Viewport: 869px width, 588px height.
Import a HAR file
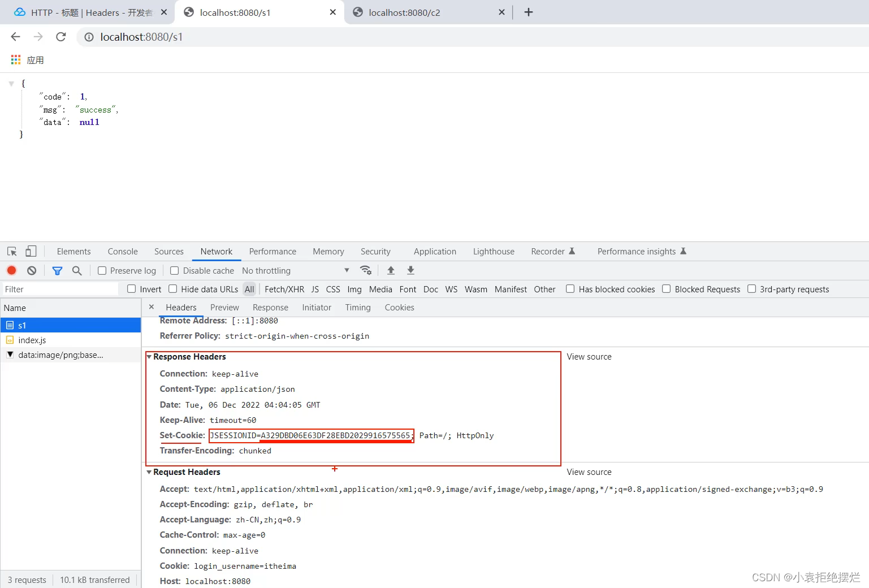[x=391, y=270]
